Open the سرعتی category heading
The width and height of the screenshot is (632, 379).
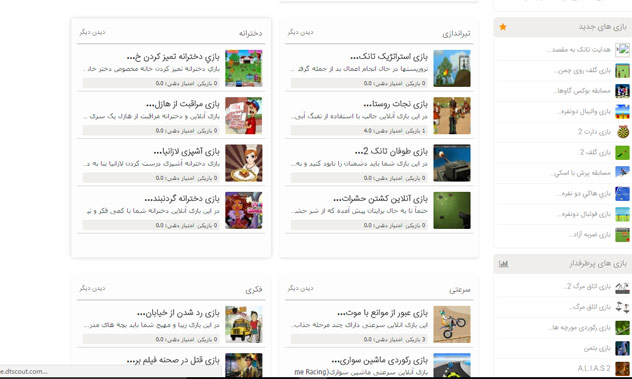pyautogui.click(x=460, y=290)
